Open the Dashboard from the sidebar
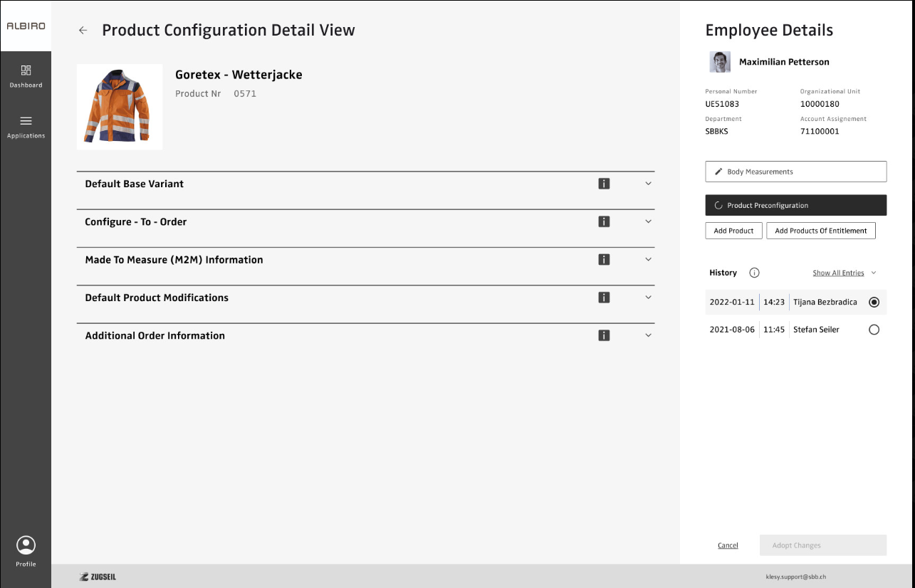915x588 pixels. (26, 76)
